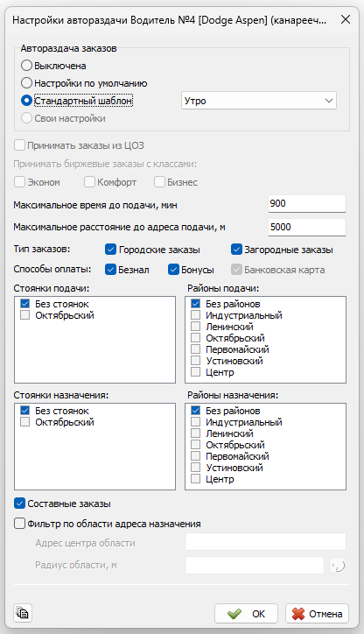Screen dimensions: 364x634
Task: Check 'Первомайский' in Районы подачи
Action: click(x=195, y=349)
